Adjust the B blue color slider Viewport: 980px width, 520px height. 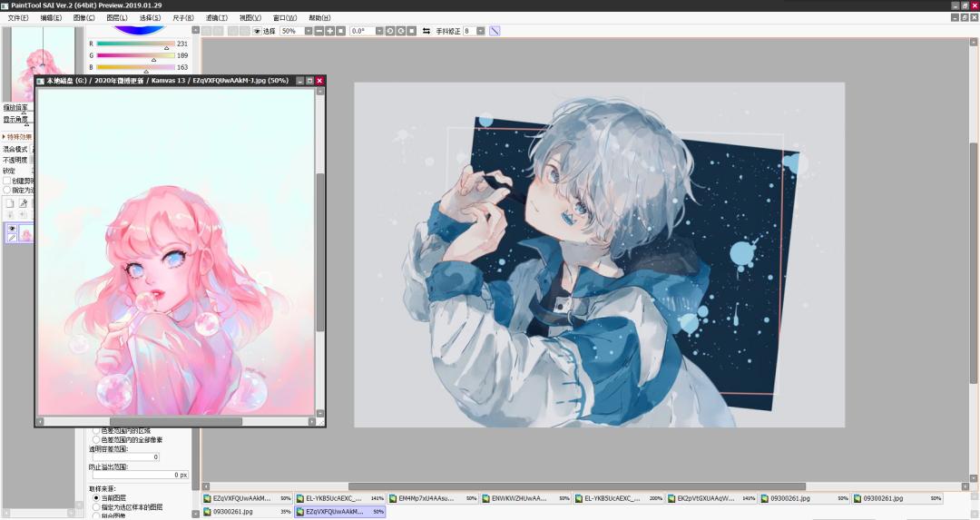(135, 67)
